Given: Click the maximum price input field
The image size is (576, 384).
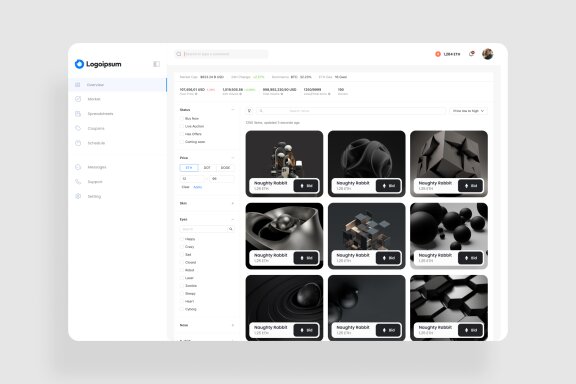Looking at the screenshot, I should 222,179.
